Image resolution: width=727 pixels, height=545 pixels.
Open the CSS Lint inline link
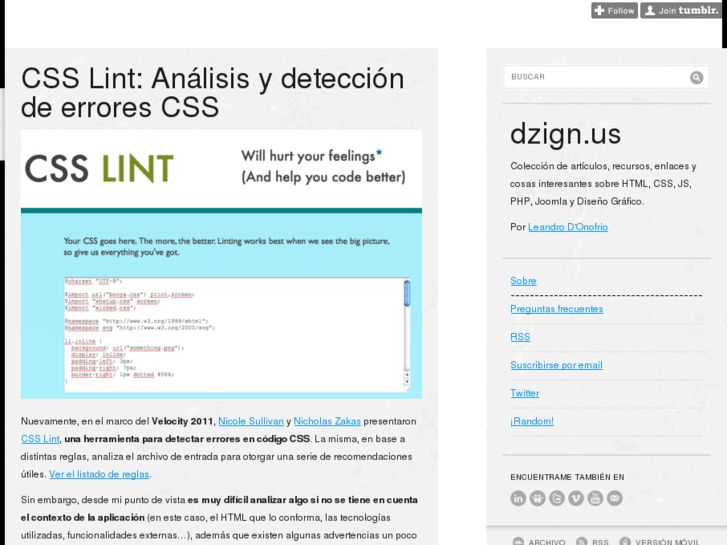click(40, 439)
